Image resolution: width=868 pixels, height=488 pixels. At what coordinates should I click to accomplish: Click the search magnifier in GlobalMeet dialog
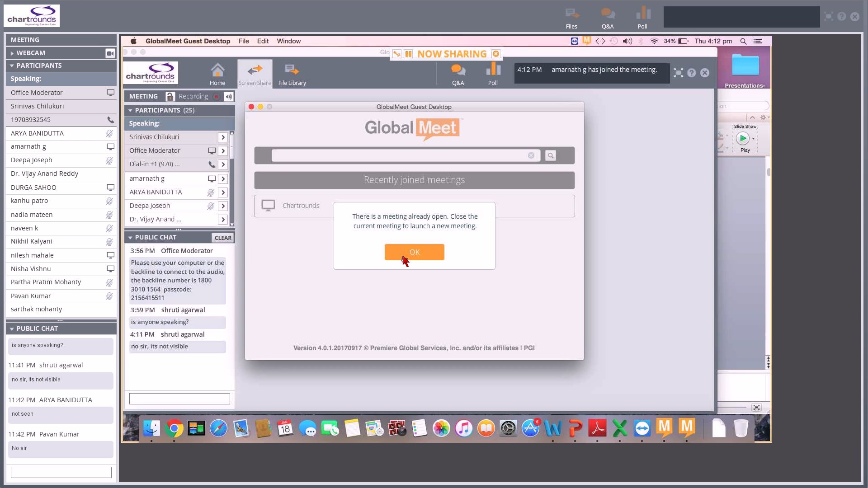(550, 155)
